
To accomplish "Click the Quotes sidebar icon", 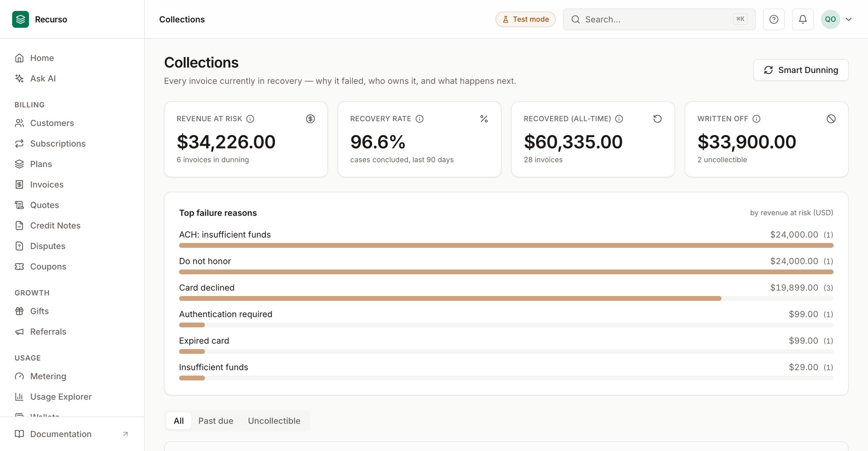I will coord(19,205).
